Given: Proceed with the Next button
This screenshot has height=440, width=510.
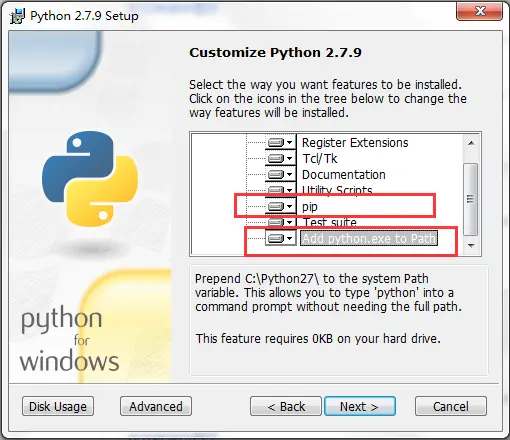Looking at the screenshot, I should tap(360, 406).
